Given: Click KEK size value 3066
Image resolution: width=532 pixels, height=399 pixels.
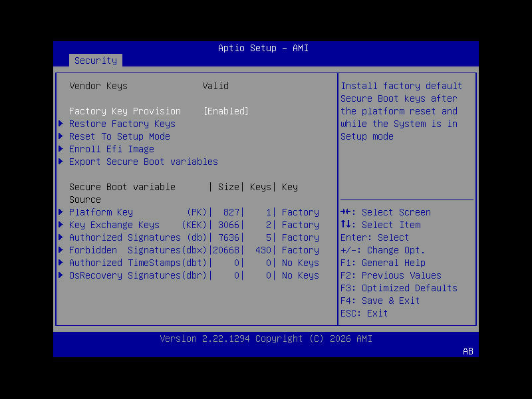Looking at the screenshot, I should pyautogui.click(x=229, y=225).
